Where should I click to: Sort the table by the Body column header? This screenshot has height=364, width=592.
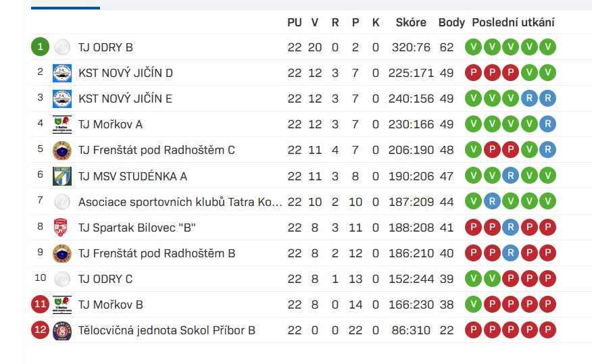451,23
